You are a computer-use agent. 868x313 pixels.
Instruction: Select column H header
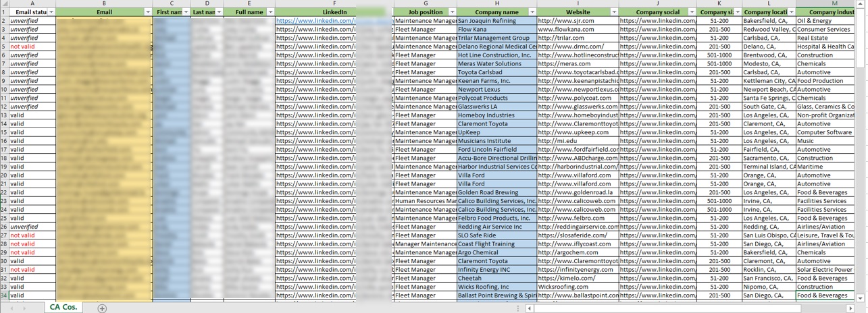[496, 3]
